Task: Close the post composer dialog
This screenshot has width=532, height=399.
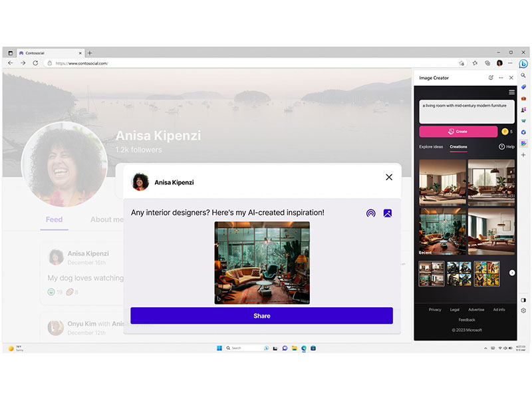Action: click(x=389, y=177)
